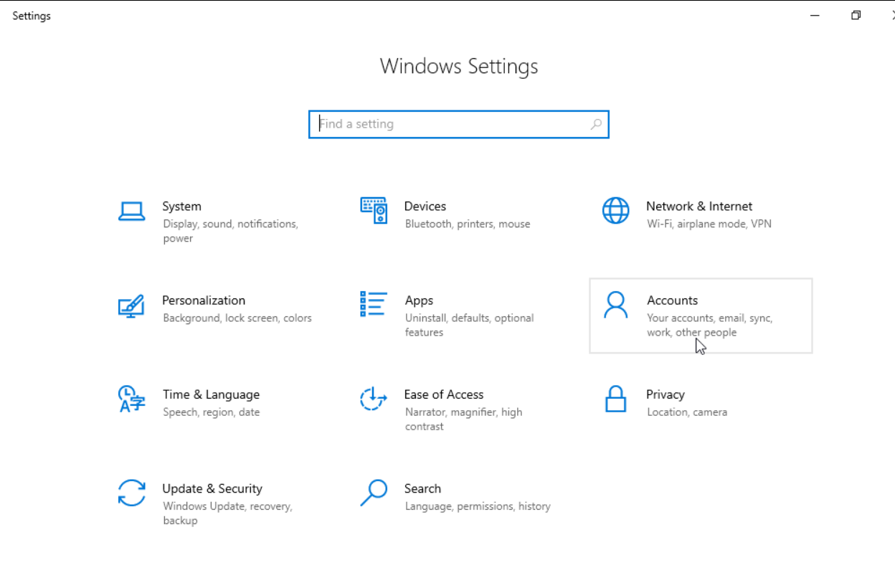Click 'Speech, region, date' description
The height and width of the screenshot is (588, 895).
pos(212,412)
